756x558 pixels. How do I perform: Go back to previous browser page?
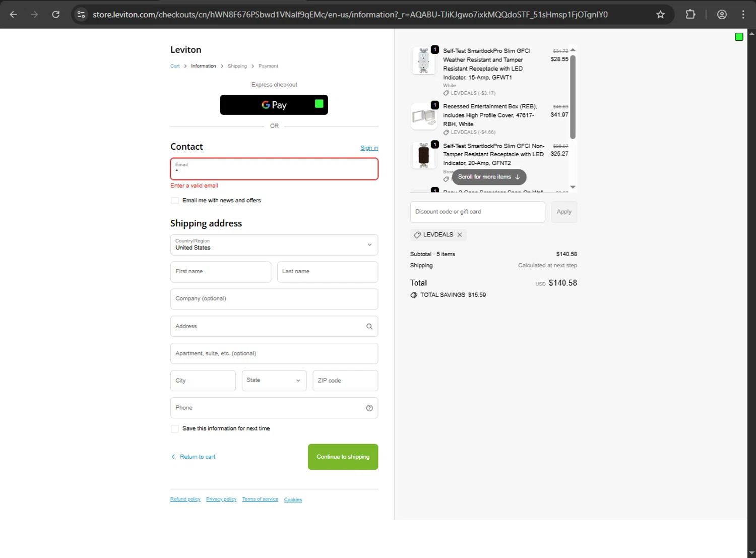[x=14, y=15]
